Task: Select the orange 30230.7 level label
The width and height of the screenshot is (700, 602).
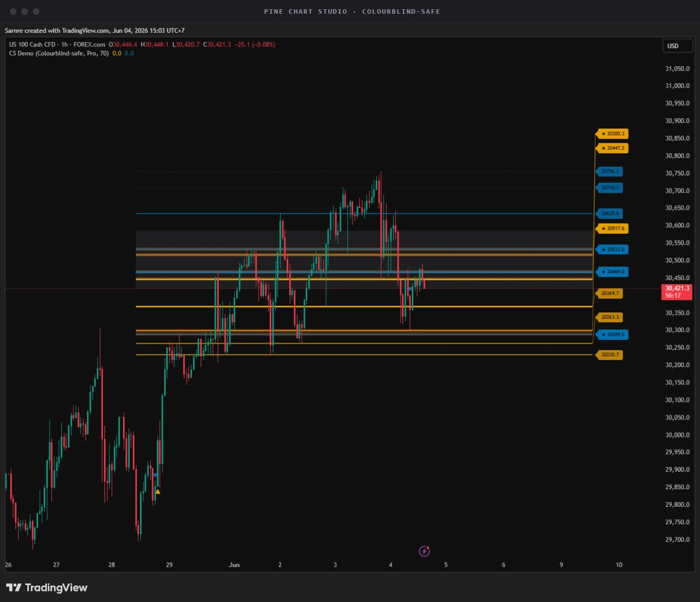Action: (609, 355)
